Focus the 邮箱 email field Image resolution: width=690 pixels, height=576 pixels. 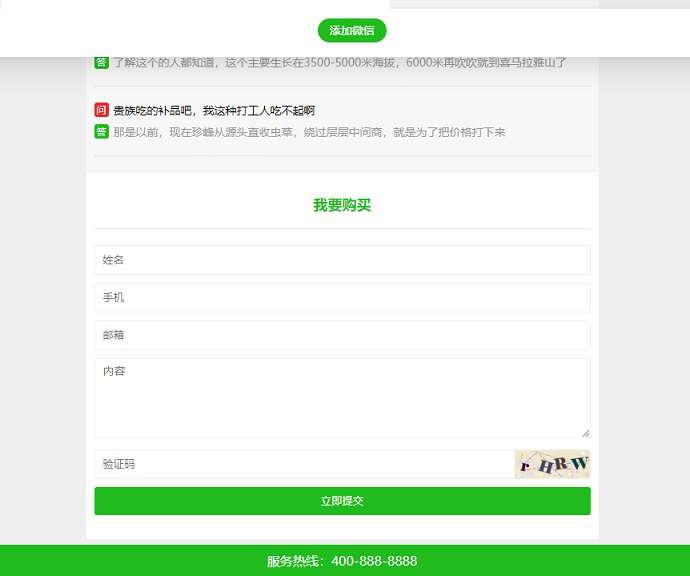[342, 335]
